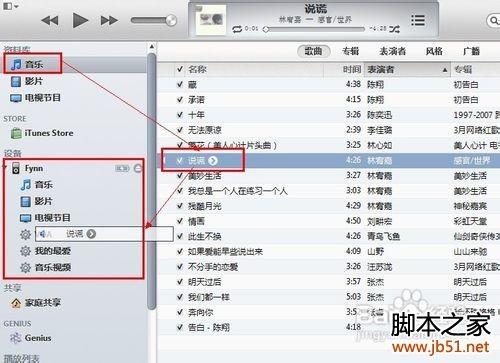Uncheck the song 我们都一样
Viewport: 500px width, 363px height.
180,297
